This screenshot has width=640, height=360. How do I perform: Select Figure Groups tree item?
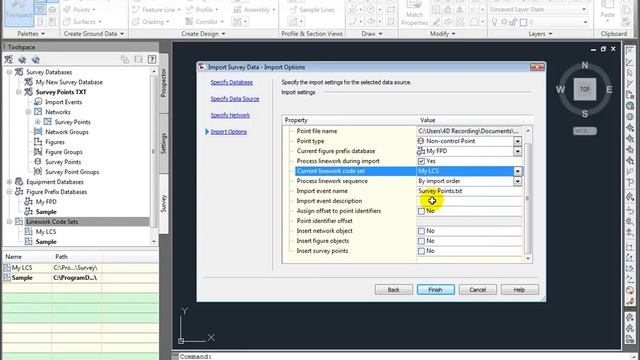64,152
